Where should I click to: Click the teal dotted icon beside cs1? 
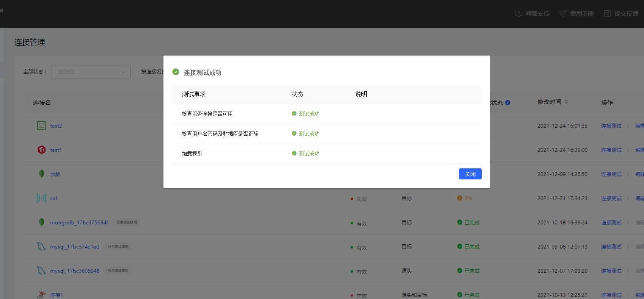pos(41,198)
